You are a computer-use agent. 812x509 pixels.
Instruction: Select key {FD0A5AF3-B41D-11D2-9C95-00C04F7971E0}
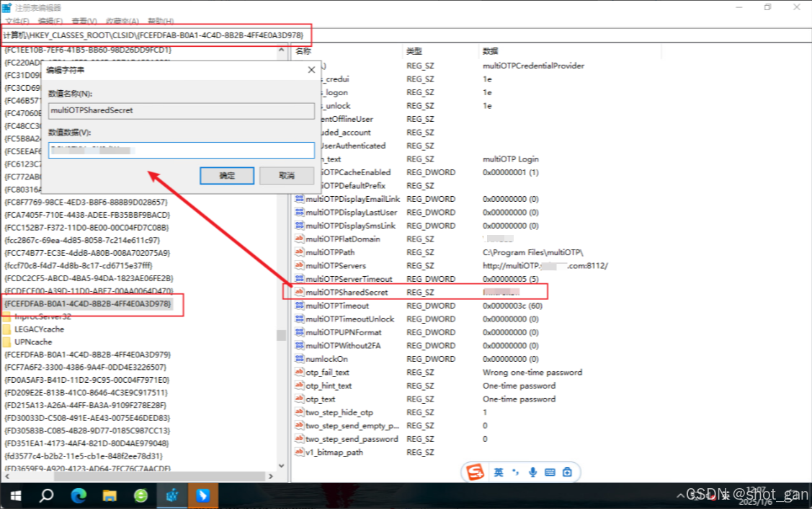point(86,380)
